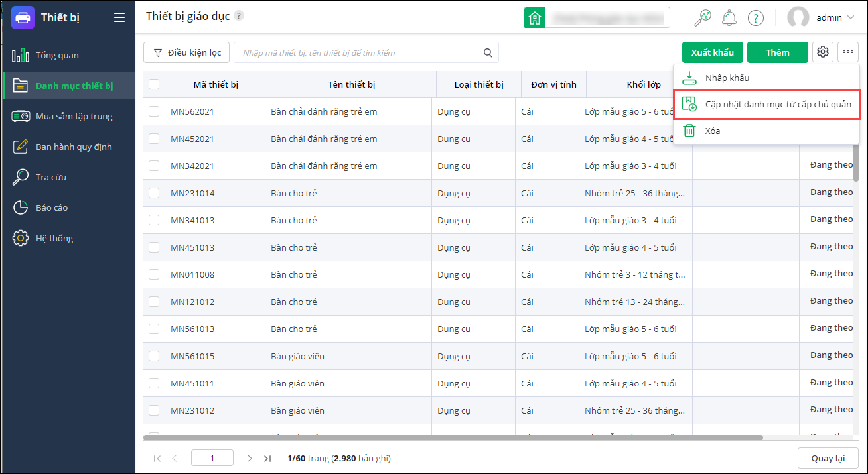Toggle the select-all header checkbox
This screenshot has width=868, height=474.
154,84
